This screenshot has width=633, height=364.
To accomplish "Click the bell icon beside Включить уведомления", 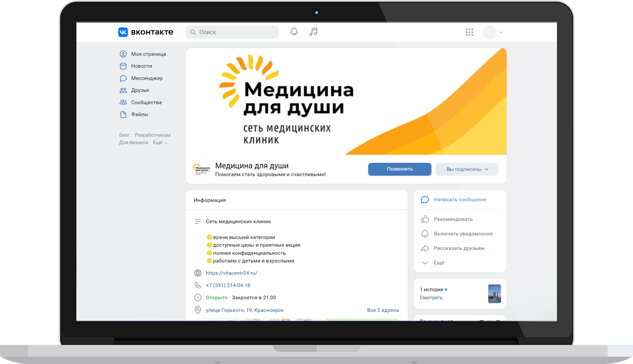I will click(x=425, y=234).
